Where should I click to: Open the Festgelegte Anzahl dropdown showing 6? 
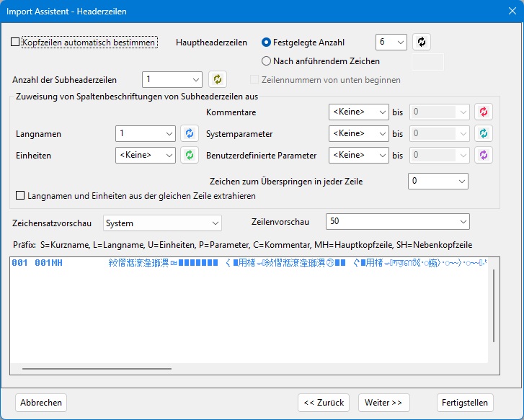[x=391, y=42]
